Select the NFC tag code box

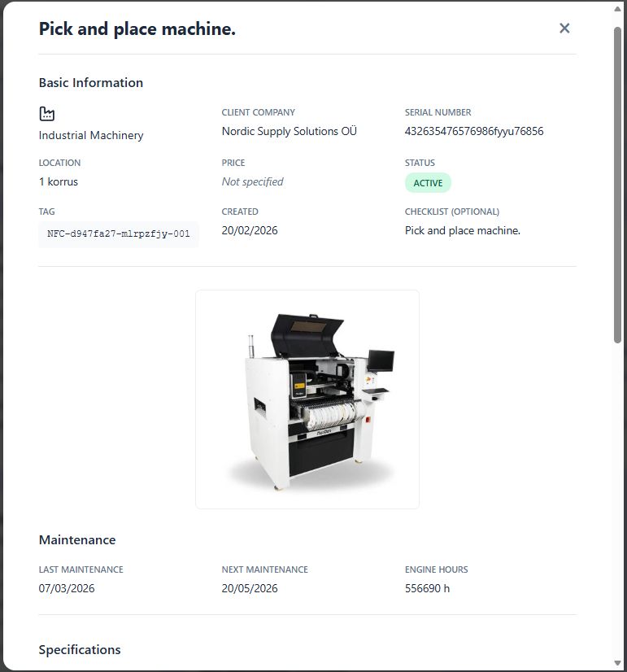pyautogui.click(x=119, y=234)
